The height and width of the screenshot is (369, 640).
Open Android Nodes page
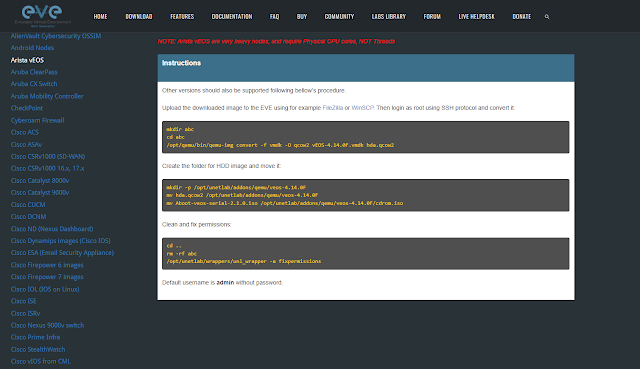[32, 48]
